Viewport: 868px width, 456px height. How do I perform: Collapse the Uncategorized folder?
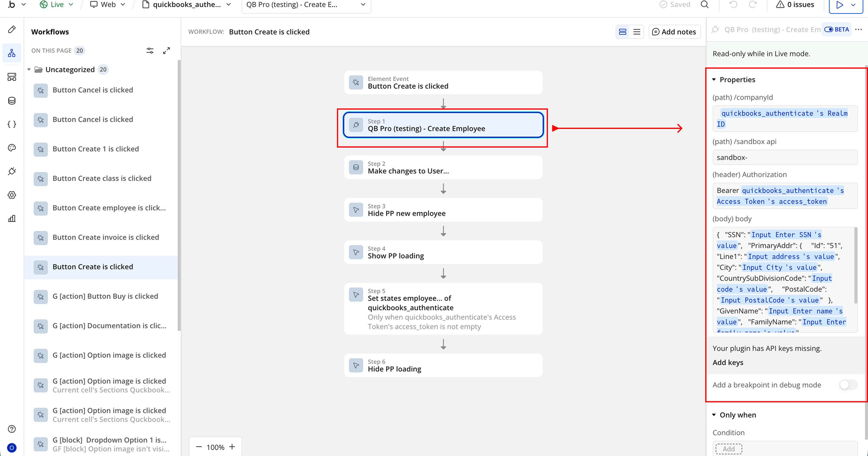point(29,69)
